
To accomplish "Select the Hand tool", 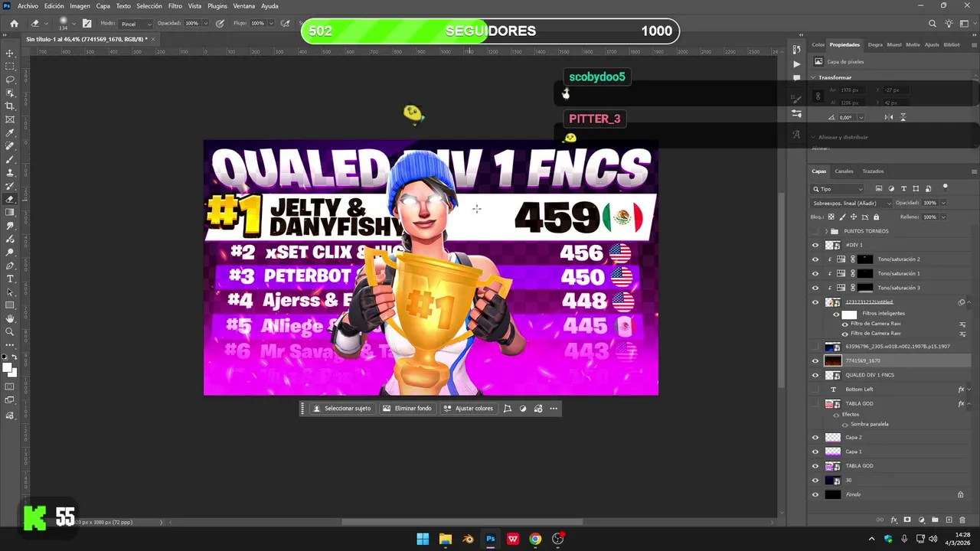I will tap(10, 318).
